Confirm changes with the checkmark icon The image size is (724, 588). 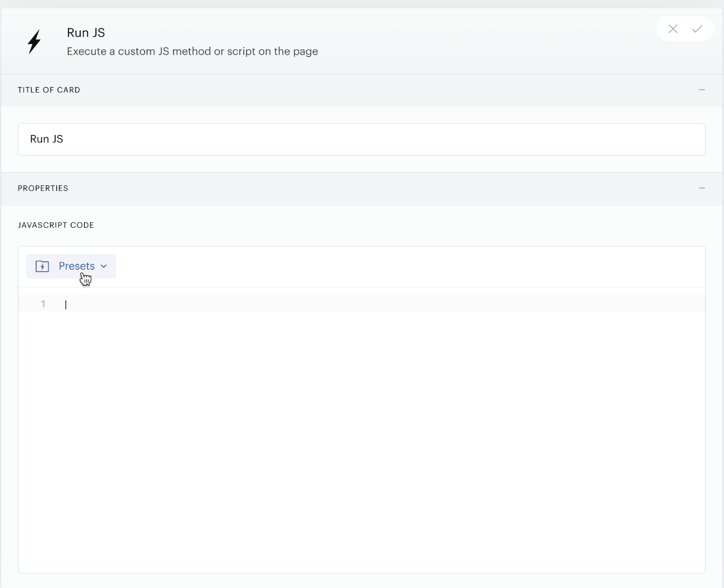(697, 29)
